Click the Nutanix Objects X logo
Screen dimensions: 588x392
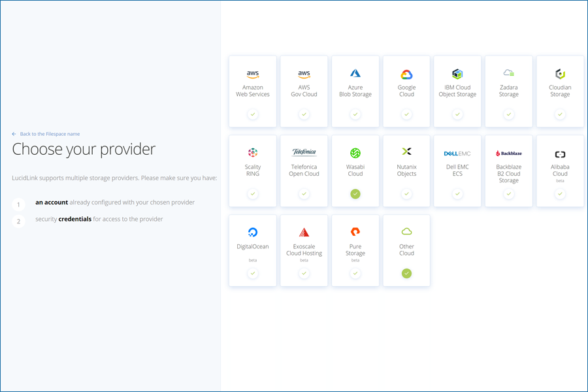406,152
